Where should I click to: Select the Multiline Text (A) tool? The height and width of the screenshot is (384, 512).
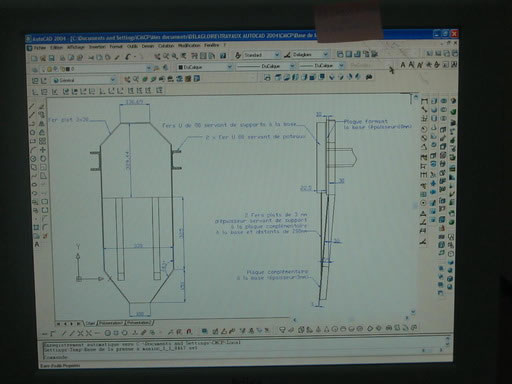pyautogui.click(x=37, y=244)
